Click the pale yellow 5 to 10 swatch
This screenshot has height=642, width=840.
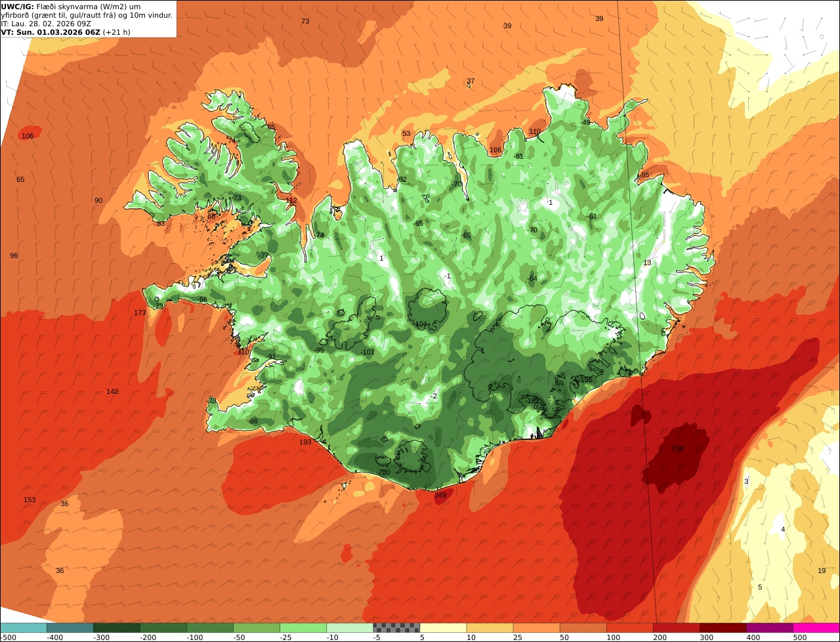coord(443,628)
